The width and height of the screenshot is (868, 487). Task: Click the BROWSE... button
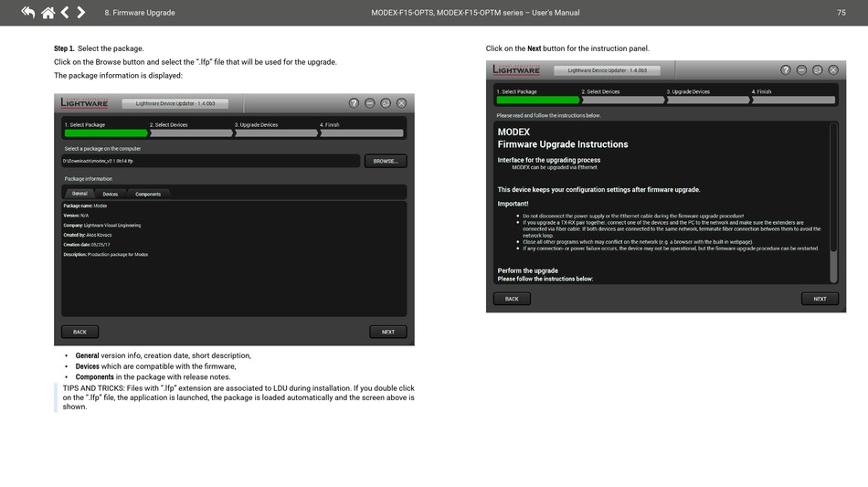pyautogui.click(x=386, y=161)
